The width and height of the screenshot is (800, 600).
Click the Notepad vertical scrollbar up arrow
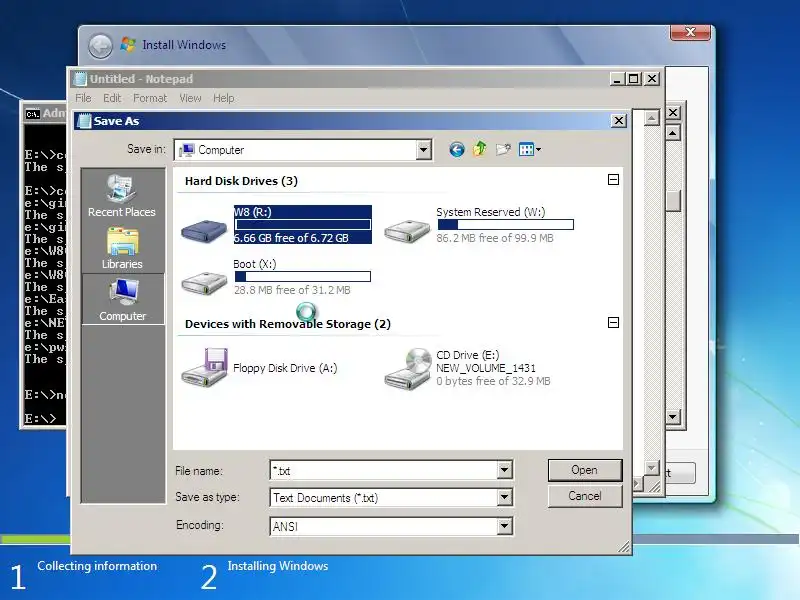(651, 118)
